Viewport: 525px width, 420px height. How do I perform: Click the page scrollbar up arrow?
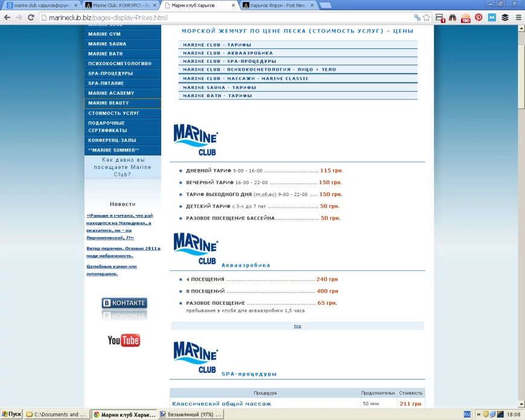click(521, 29)
